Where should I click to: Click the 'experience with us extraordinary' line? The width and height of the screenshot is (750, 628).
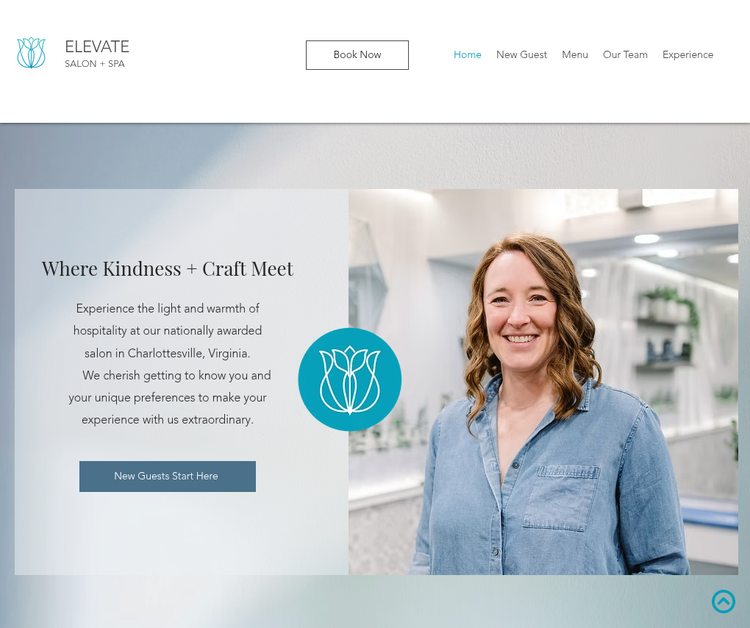(x=167, y=420)
